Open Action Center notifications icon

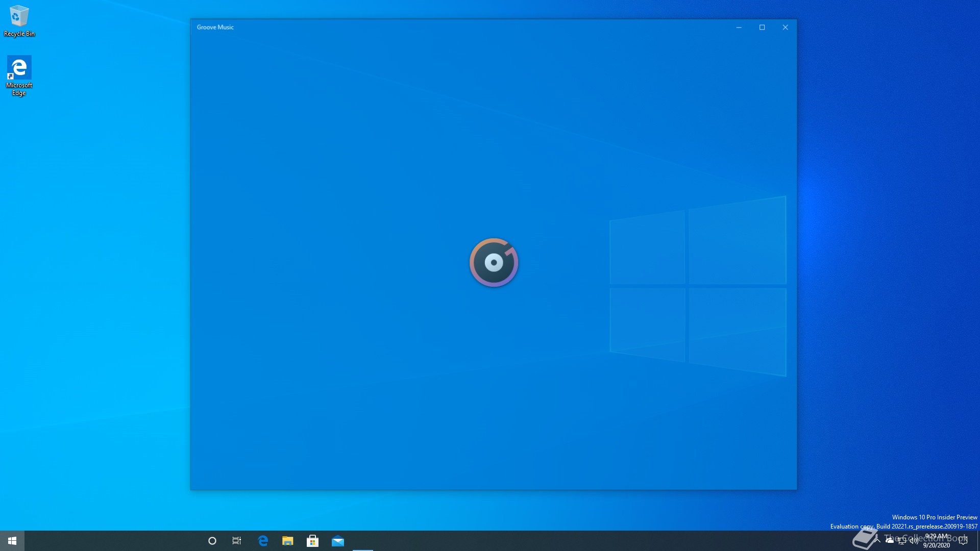click(x=963, y=541)
